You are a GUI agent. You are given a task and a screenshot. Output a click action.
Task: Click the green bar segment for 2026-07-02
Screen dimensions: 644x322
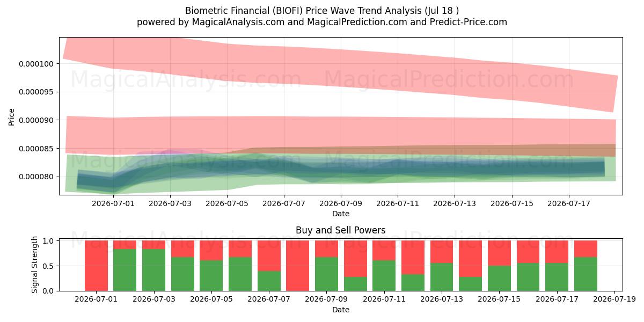(125, 270)
